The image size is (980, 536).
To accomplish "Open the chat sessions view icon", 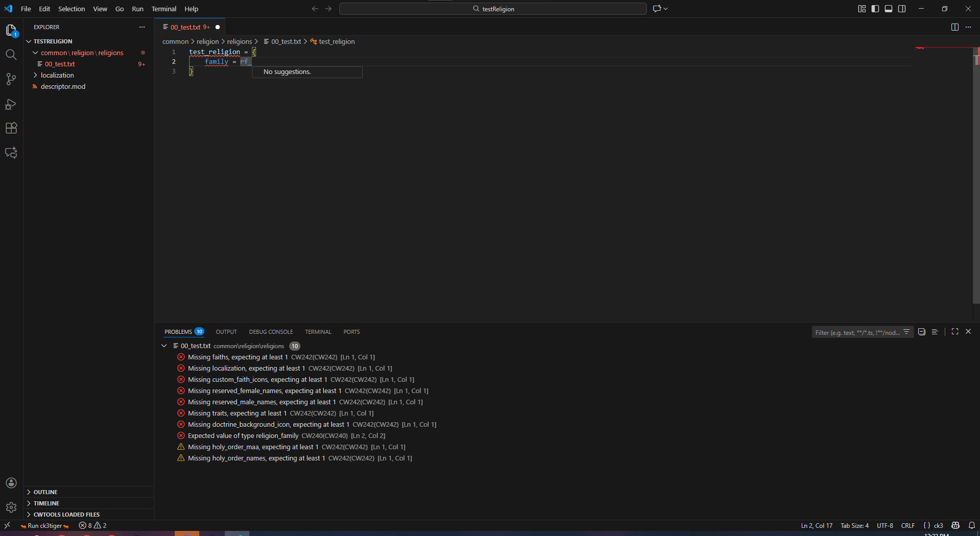I will (11, 153).
